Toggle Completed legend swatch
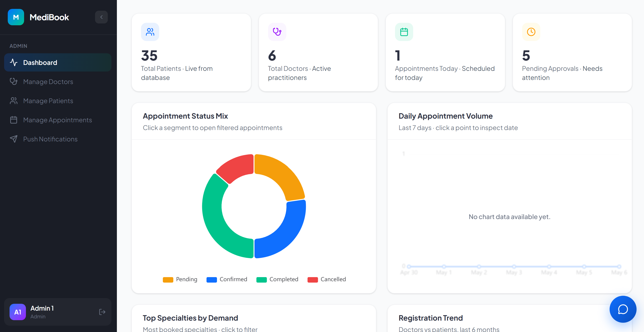 (262, 280)
